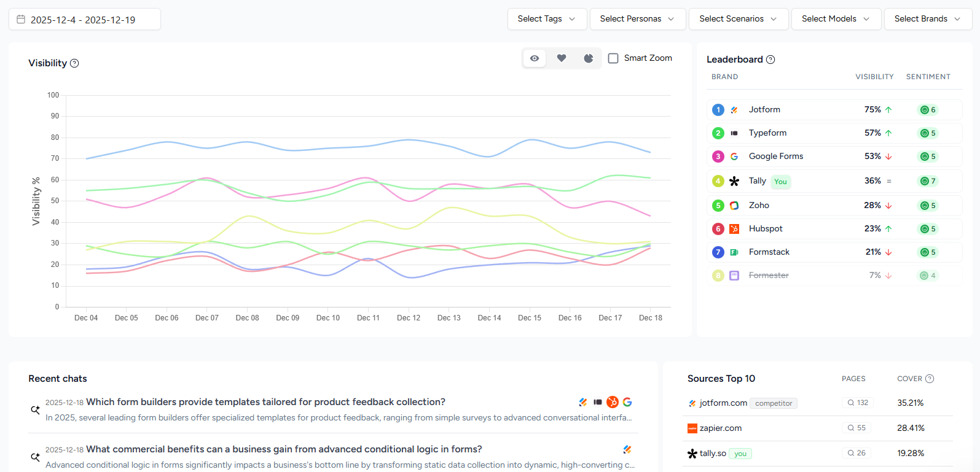
Task: Open chat about product feedback templates
Action: point(265,402)
